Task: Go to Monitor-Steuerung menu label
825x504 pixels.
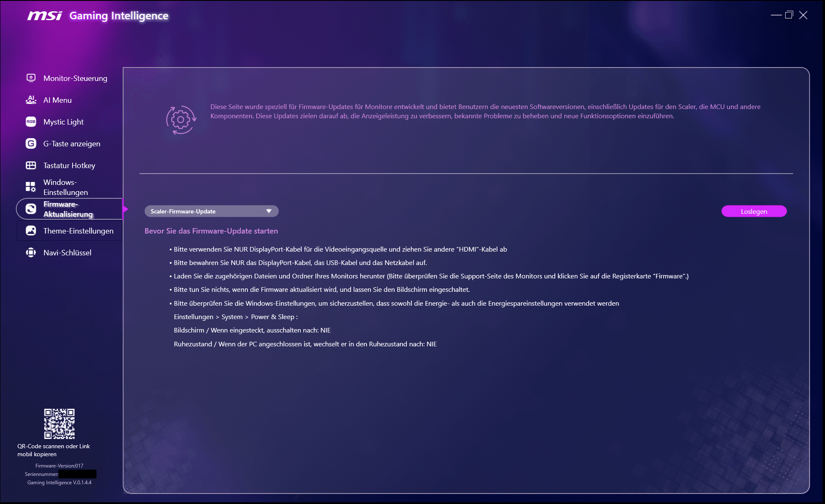Action: click(75, 78)
